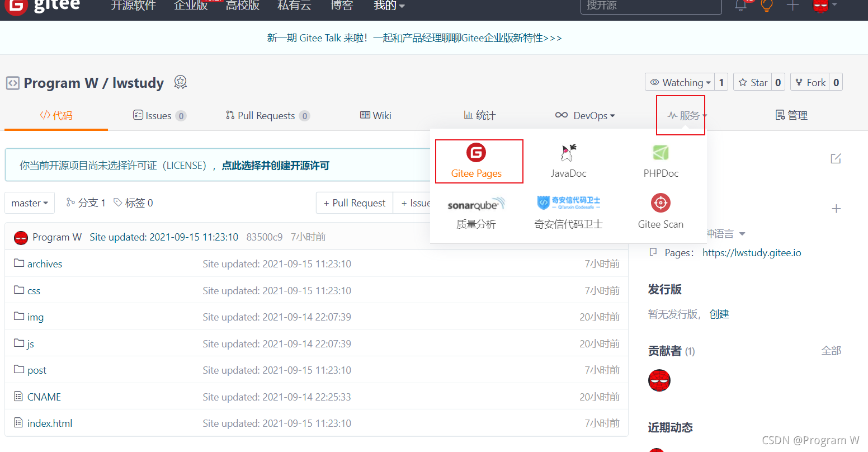Click the 创建 link under 发行版
The image size is (868, 452).
pyautogui.click(x=719, y=314)
